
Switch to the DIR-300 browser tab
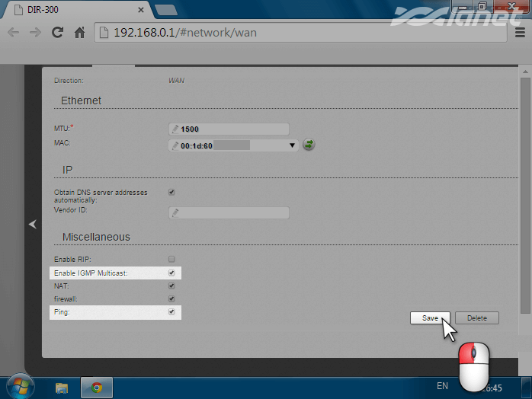tap(72, 10)
